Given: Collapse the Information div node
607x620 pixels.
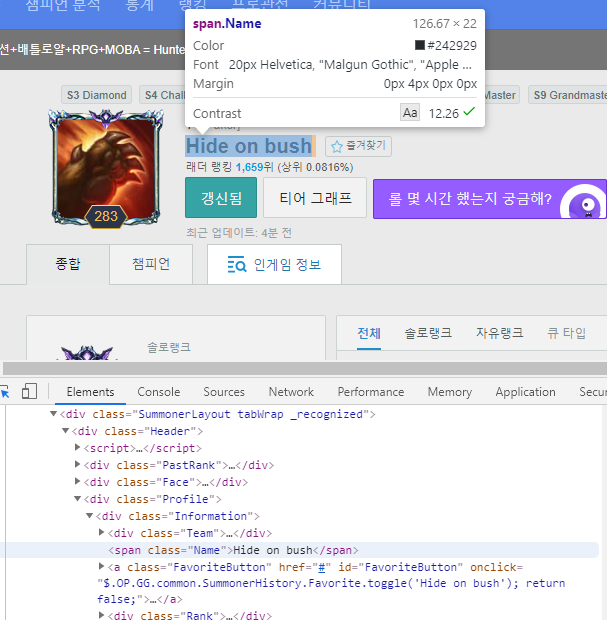Looking at the screenshot, I should pos(90,516).
